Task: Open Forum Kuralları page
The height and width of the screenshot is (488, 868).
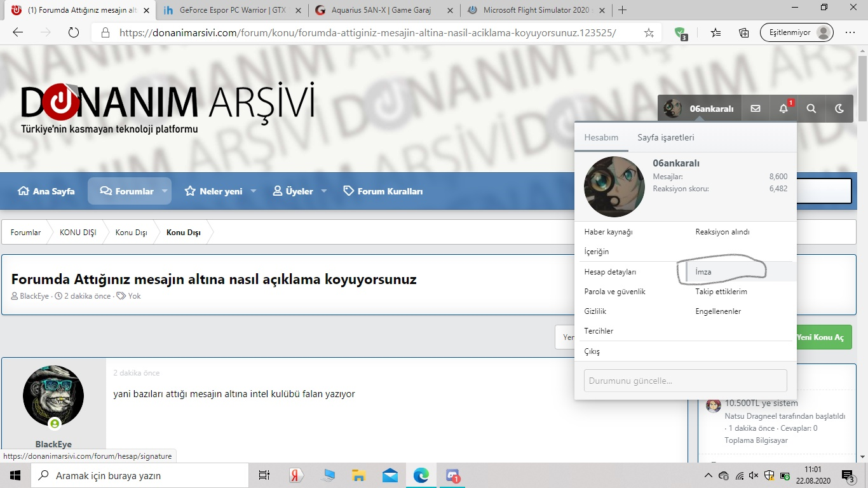Action: pyautogui.click(x=383, y=191)
